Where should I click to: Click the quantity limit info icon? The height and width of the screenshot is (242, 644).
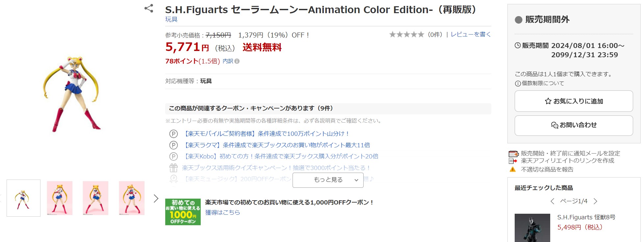click(518, 84)
